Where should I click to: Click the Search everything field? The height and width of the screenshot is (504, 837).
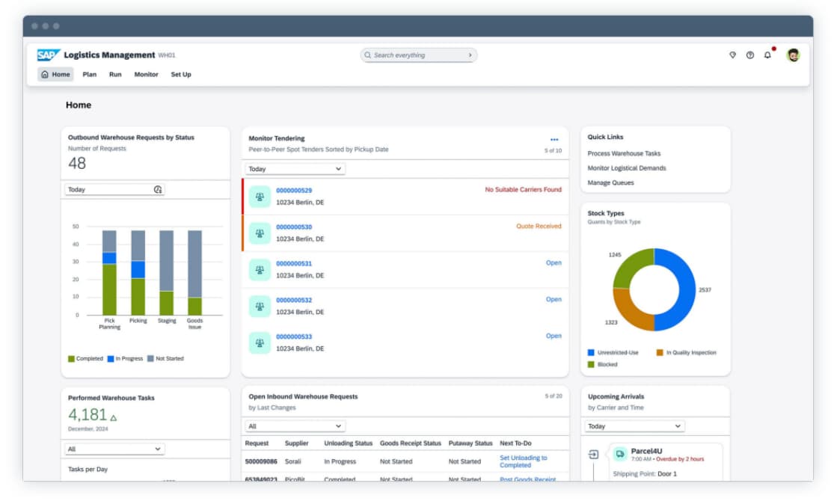tap(417, 55)
